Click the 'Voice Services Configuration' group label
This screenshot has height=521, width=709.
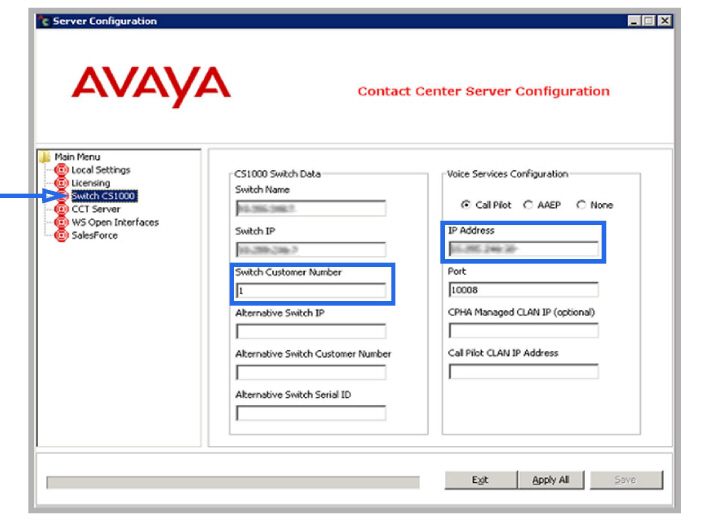pyautogui.click(x=507, y=174)
